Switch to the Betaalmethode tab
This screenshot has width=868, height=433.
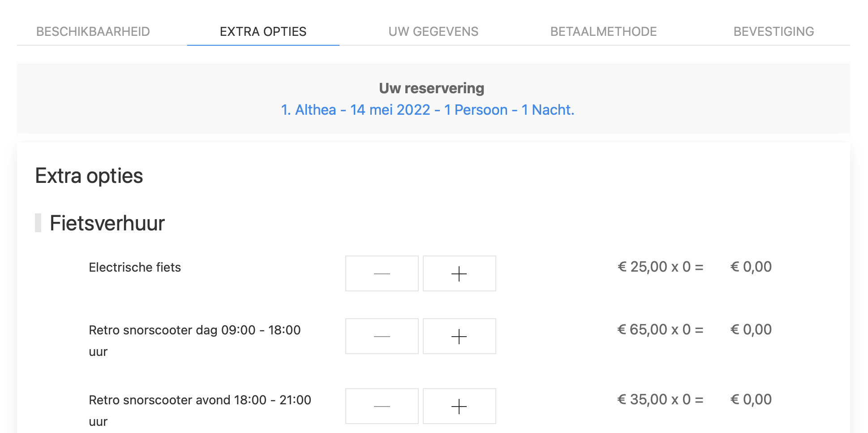click(603, 31)
